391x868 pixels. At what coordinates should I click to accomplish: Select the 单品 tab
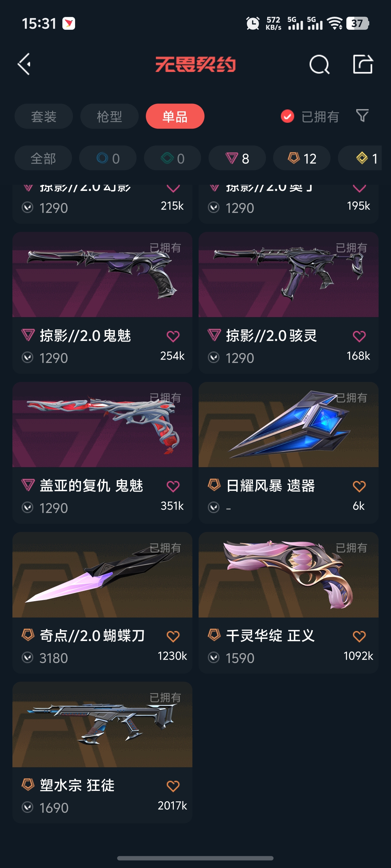click(175, 117)
